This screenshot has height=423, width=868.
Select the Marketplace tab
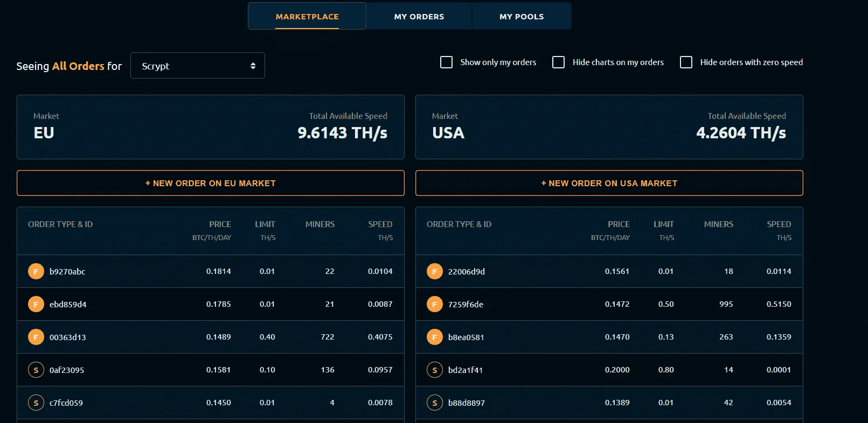[307, 16]
